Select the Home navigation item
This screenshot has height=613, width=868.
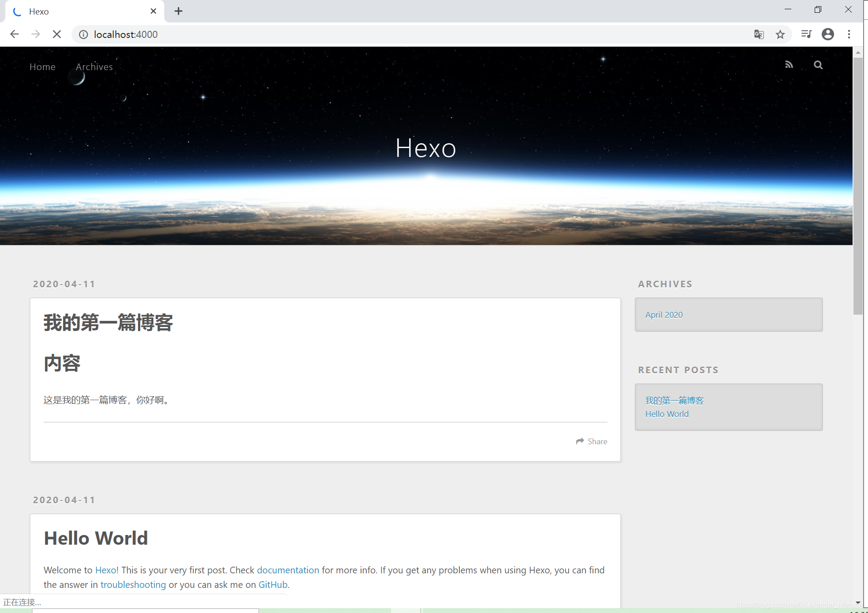[x=42, y=67]
